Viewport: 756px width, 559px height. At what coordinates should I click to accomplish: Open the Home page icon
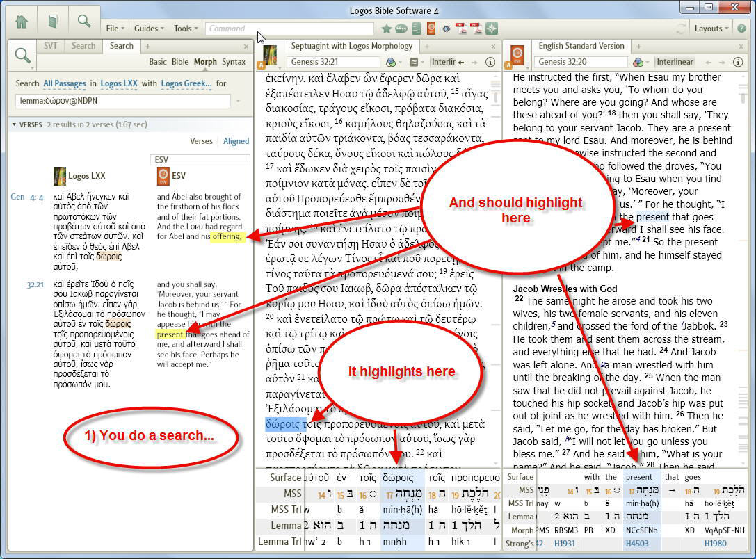[x=22, y=22]
